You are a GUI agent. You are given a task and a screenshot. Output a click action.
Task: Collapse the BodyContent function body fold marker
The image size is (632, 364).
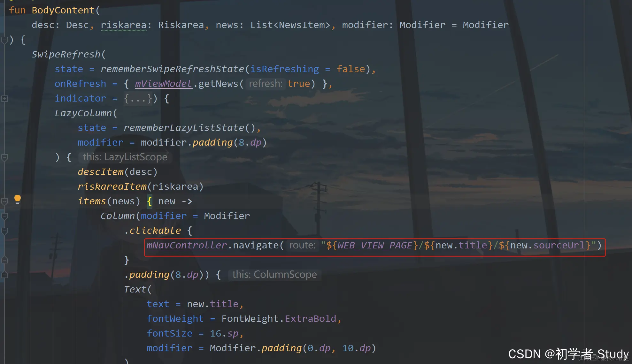point(4,40)
